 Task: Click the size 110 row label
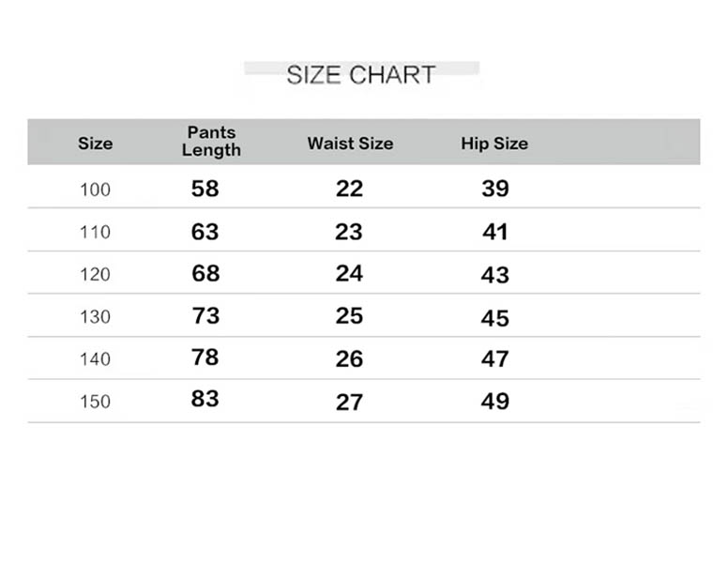95,232
